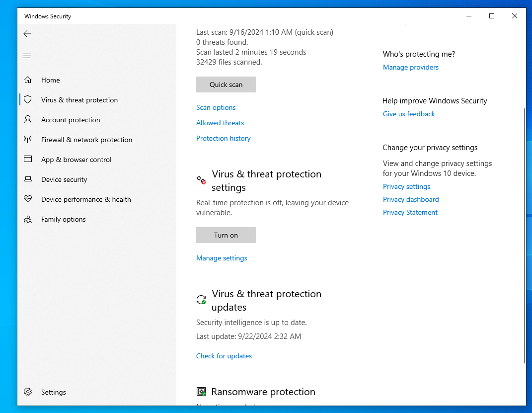Screen dimensions: 532x413
Task: Click the App & browser control icon
Action: click(28, 160)
